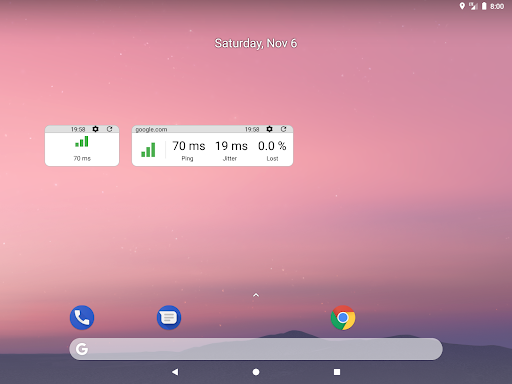This screenshot has width=512, height=384.
Task: Launch Chrome browser
Action: coord(343,317)
